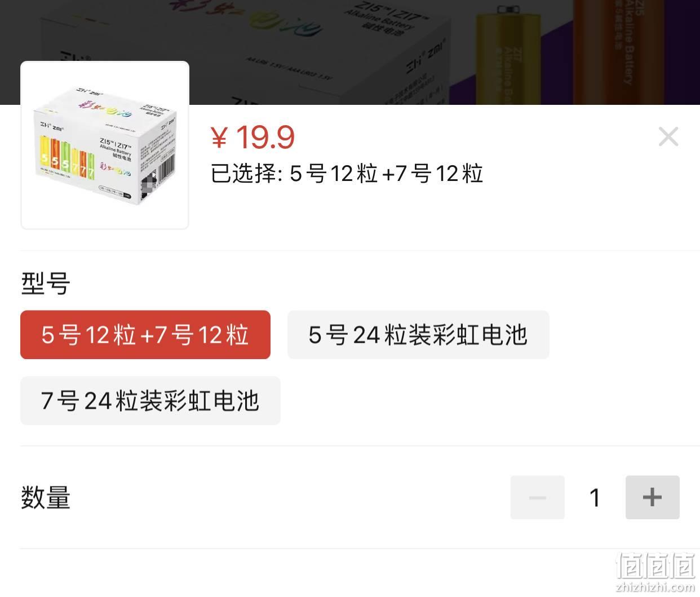Select the 5号24粒装彩虹电池 option

pyautogui.click(x=418, y=335)
